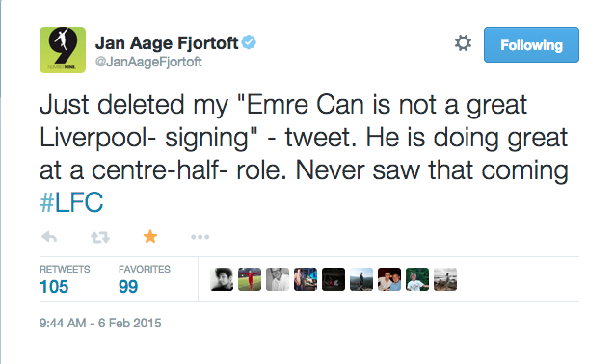Screen dimensions: 614x364
Task: Click the blue verified badge icon
Action: (249, 41)
